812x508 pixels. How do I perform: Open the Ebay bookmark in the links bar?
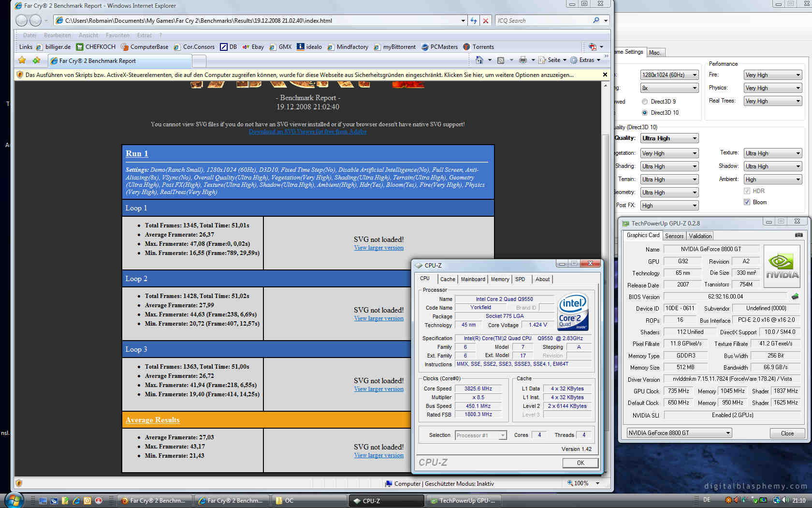[x=253, y=47]
